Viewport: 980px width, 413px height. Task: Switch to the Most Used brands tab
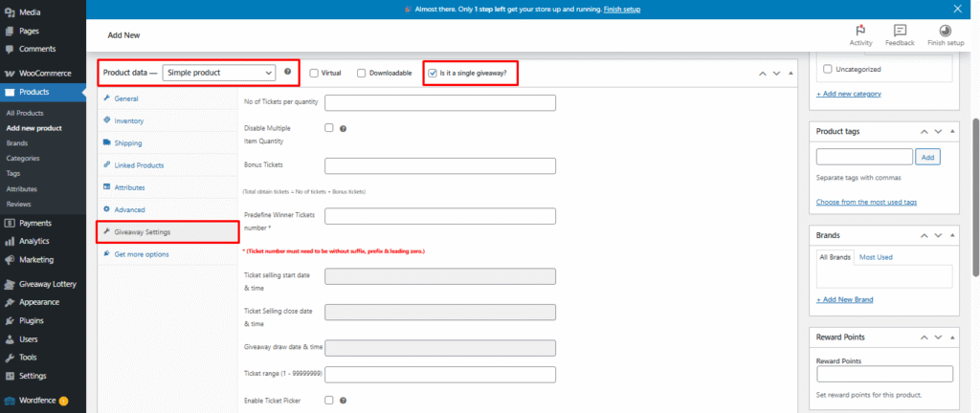[x=875, y=257]
